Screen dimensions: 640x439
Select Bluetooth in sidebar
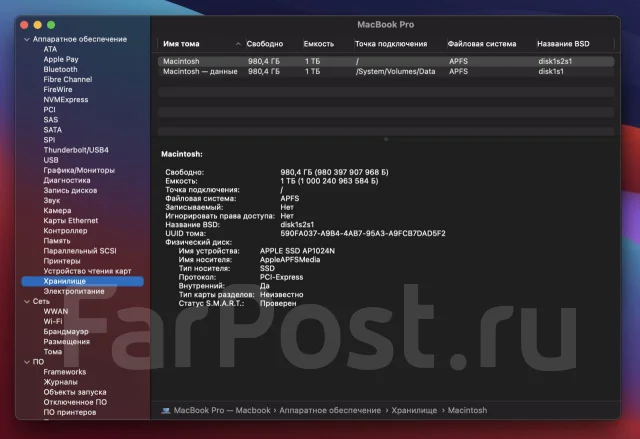click(x=60, y=69)
